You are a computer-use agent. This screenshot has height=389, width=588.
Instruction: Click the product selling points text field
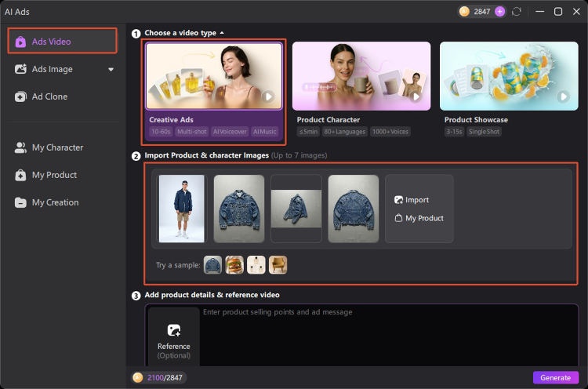point(389,336)
